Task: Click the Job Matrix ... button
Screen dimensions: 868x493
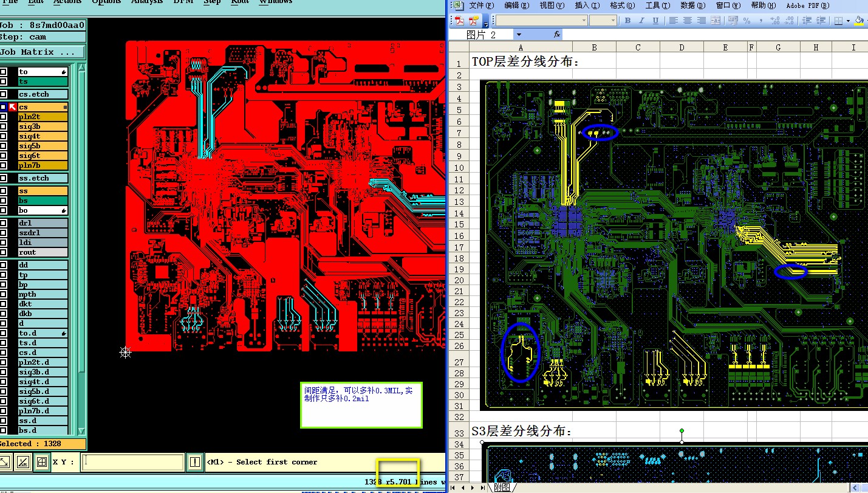Action: point(43,52)
